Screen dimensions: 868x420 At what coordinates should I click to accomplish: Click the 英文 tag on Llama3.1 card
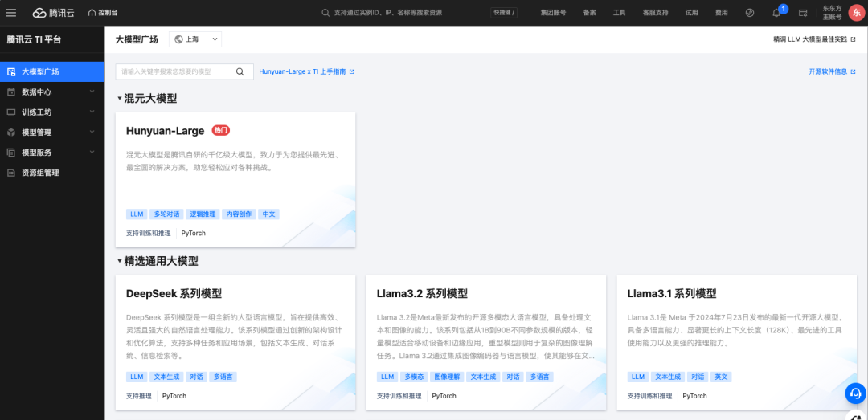click(721, 377)
